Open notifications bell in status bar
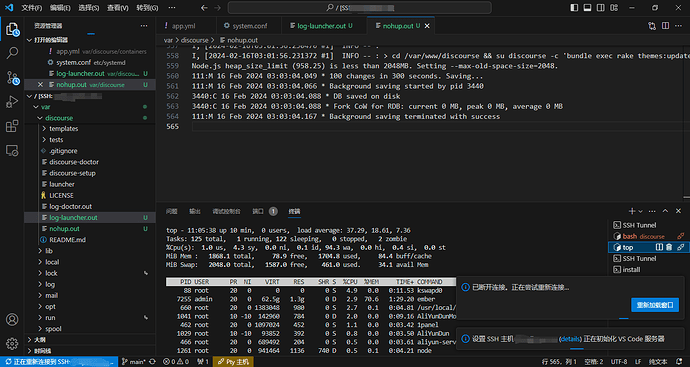The height and width of the screenshot is (367, 690). click(680, 362)
